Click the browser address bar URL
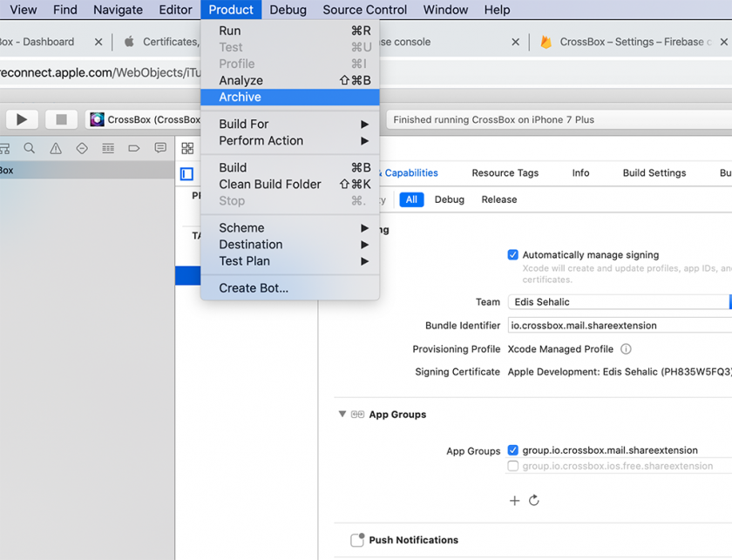Viewport: 732px width, 560px height. pos(100,73)
